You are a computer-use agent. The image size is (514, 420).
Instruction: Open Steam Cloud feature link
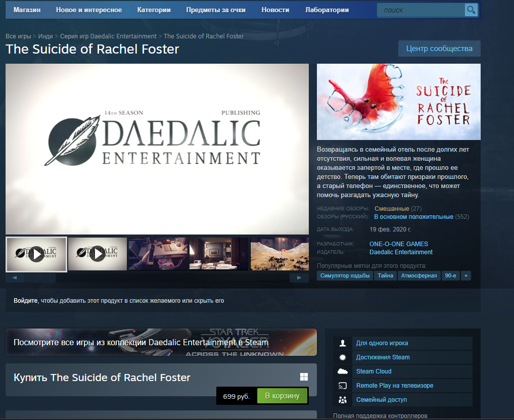[x=373, y=371]
